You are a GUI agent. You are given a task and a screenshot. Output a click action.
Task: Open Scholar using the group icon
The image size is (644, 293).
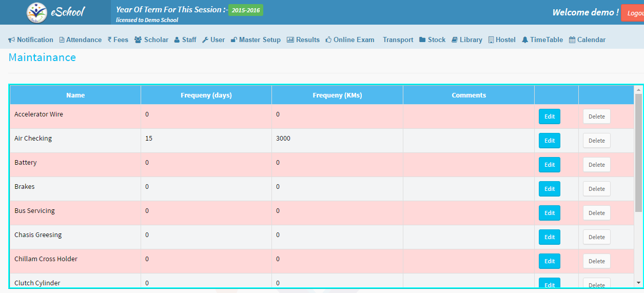click(138, 40)
